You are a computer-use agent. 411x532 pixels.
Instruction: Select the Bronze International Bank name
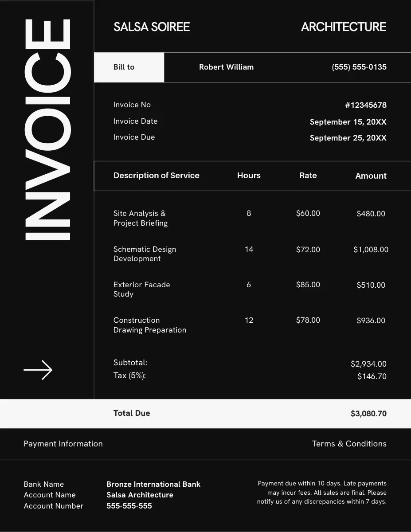coord(153,484)
